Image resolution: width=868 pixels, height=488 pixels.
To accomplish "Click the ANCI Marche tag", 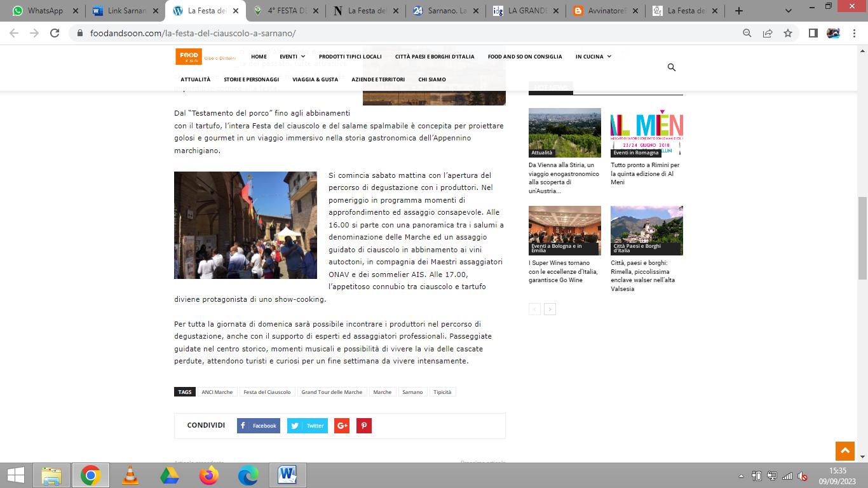I will point(217,392).
